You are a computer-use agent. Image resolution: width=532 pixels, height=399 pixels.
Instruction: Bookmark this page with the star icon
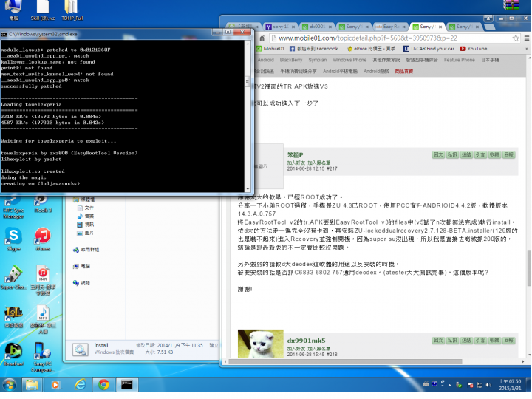516,38
